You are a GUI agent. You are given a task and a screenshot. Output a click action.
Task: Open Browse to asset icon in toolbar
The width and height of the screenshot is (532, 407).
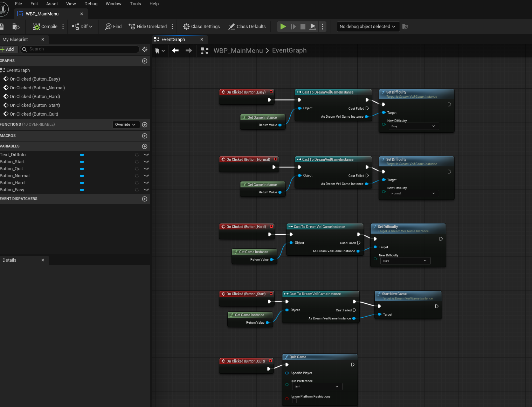click(16, 27)
